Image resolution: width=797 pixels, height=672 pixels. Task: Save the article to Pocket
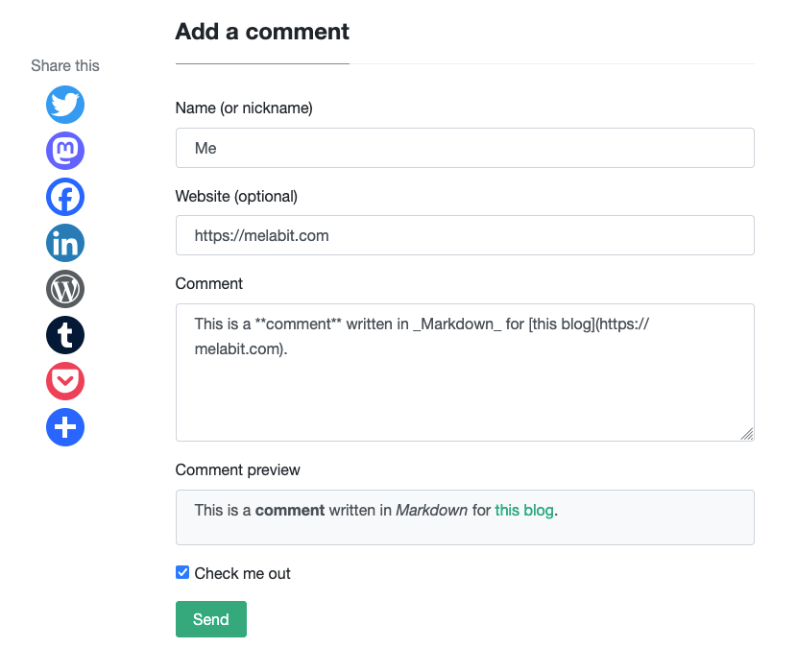pos(64,381)
